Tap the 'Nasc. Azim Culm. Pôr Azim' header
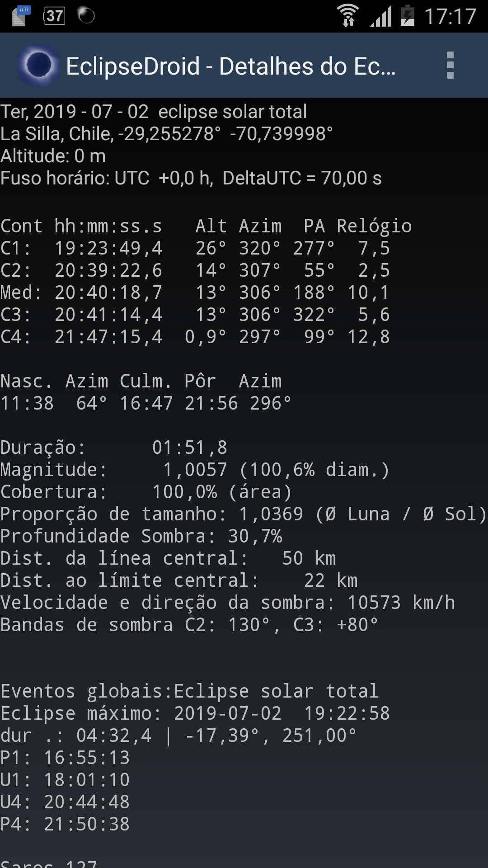This screenshot has height=868, width=488. [141, 381]
